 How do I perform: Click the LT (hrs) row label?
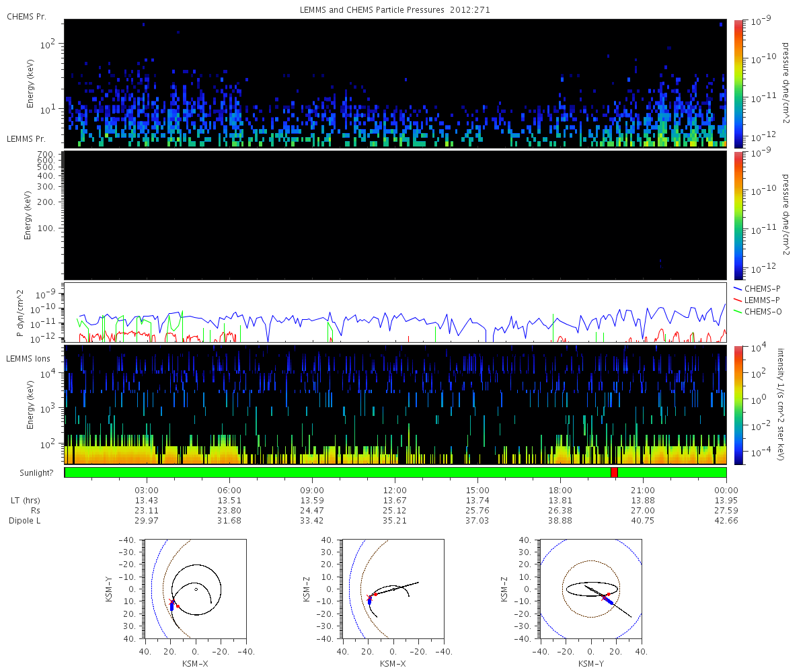27,501
